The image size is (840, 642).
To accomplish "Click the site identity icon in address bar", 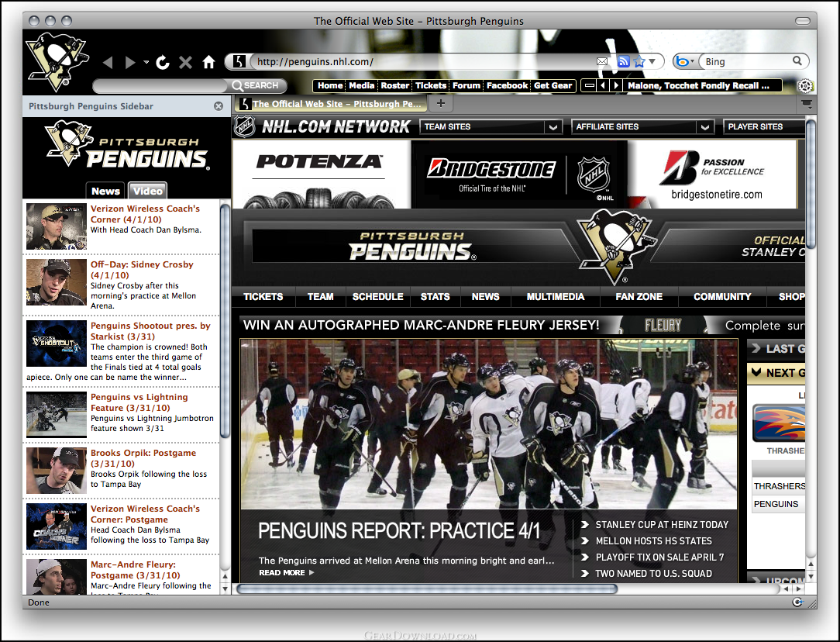I will [x=239, y=61].
